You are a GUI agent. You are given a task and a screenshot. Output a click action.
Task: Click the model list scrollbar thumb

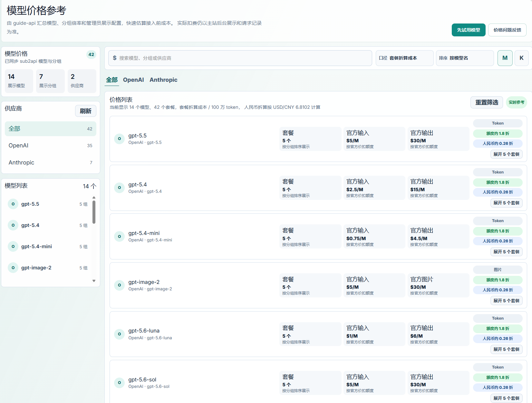click(x=94, y=212)
